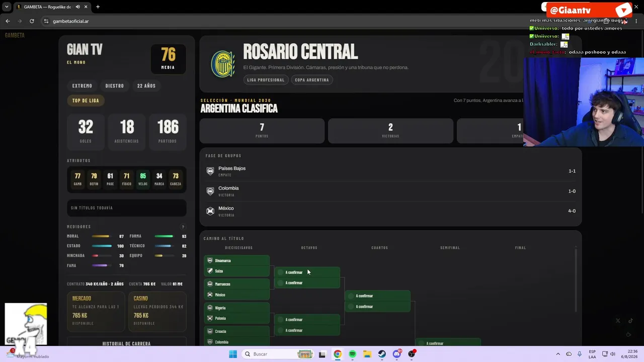Click the 22 Años age tag
The width and height of the screenshot is (644, 362).
pos(146,86)
